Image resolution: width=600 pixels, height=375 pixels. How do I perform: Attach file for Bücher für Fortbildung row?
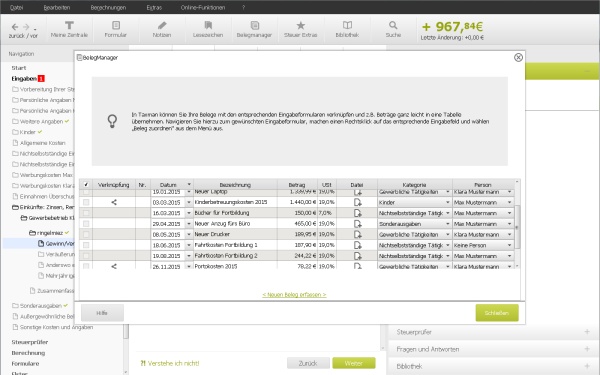pyautogui.click(x=357, y=213)
